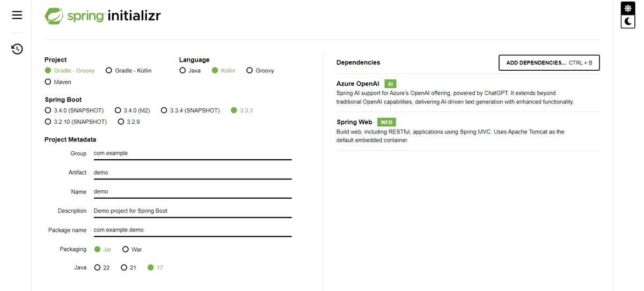
Task: Switch to the dark theme moon icon
Action: click(628, 21)
